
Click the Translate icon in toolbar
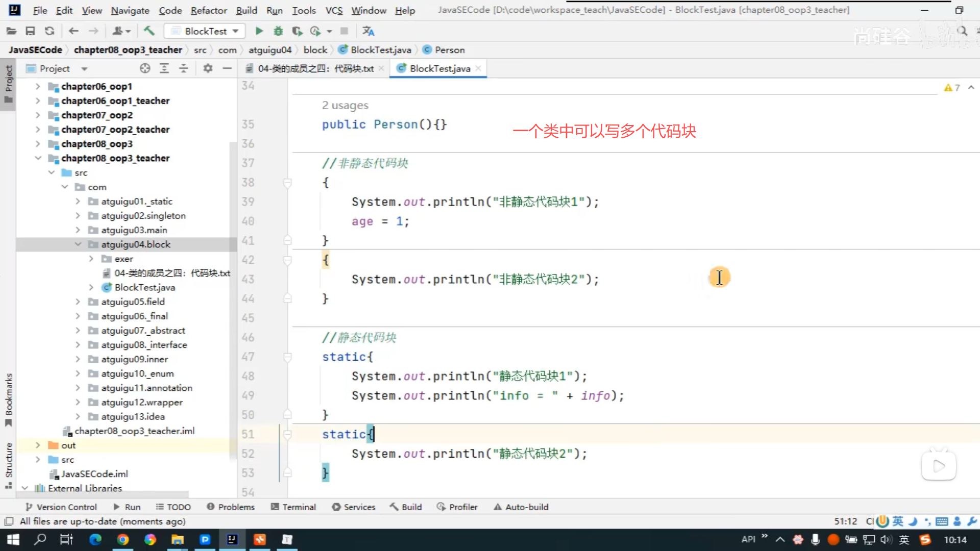(x=368, y=31)
